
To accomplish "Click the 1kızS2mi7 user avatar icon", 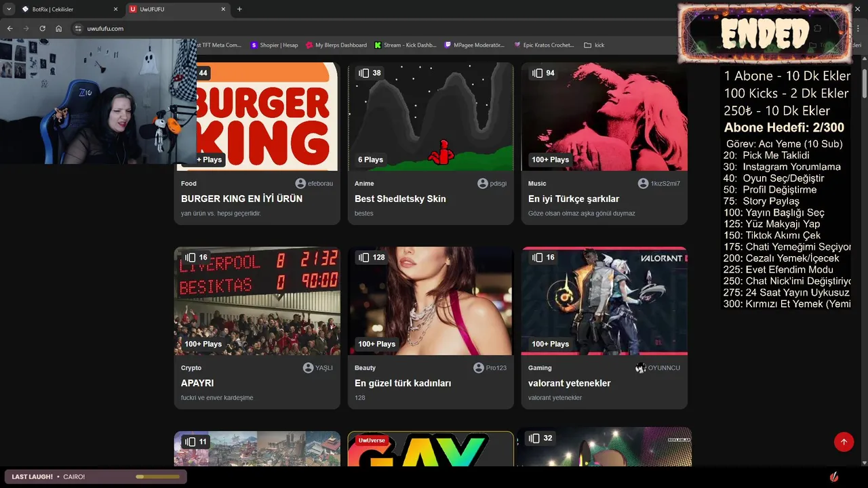I will coord(643,184).
